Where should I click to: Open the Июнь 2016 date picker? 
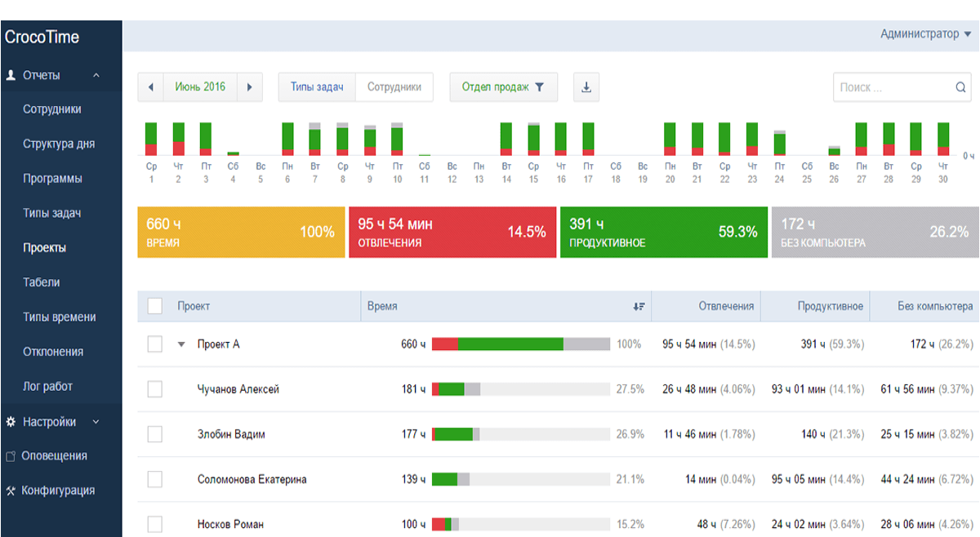201,87
